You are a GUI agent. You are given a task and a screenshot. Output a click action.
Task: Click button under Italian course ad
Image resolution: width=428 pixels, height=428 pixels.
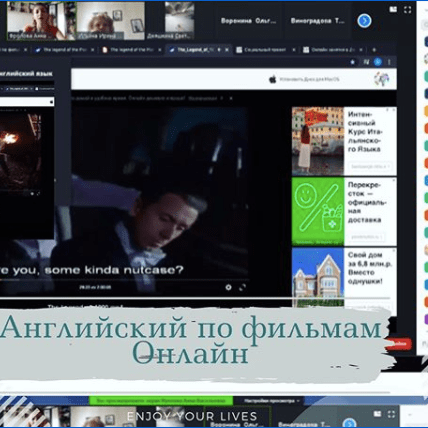click(370, 166)
